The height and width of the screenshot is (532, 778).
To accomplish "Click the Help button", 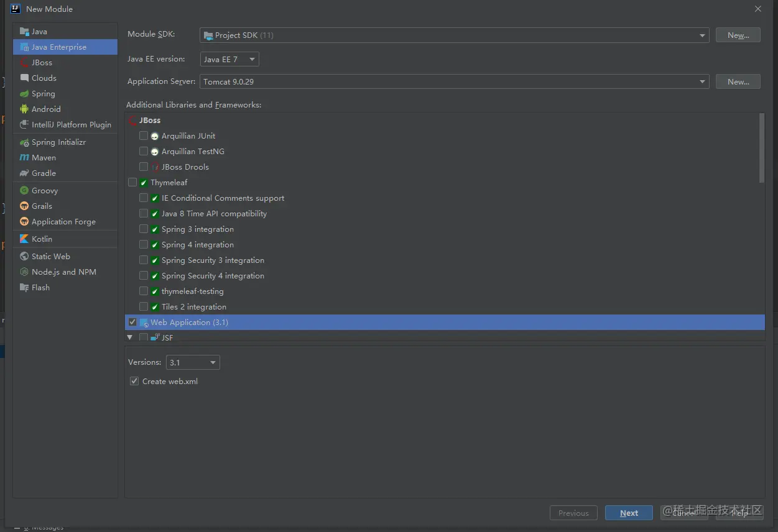I will coord(739,513).
